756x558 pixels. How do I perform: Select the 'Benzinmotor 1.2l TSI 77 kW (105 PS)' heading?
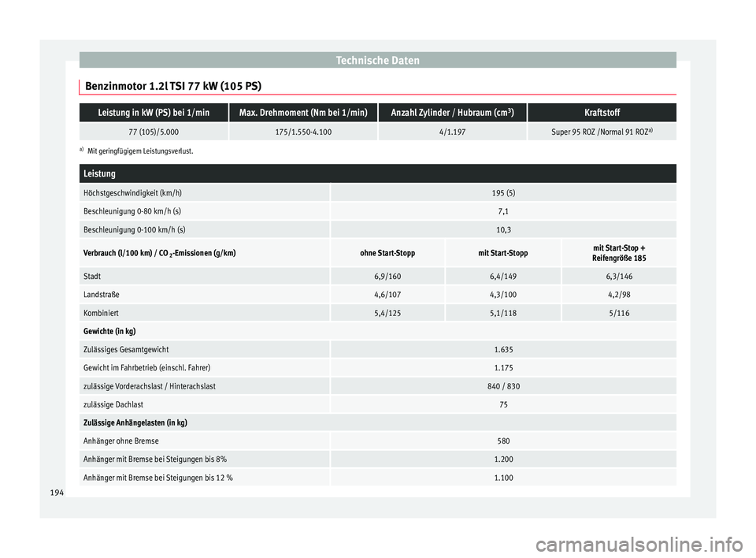pos(173,86)
